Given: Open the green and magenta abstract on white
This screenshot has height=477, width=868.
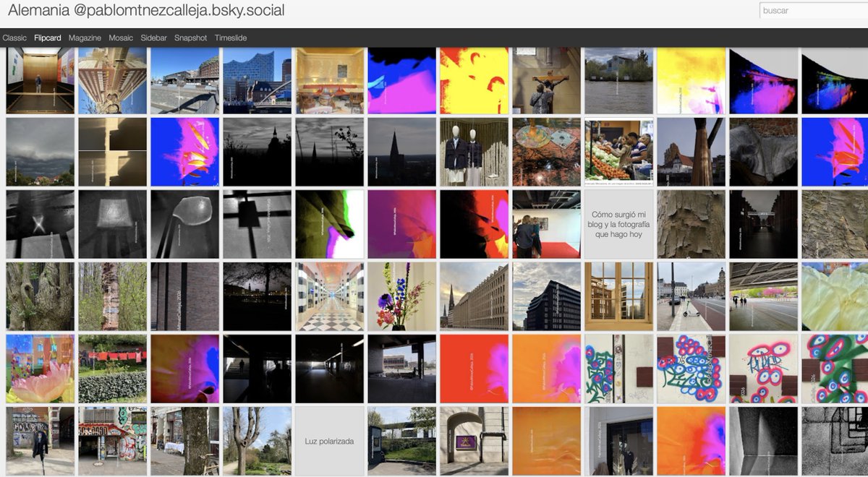Looking at the screenshot, I should (x=329, y=224).
